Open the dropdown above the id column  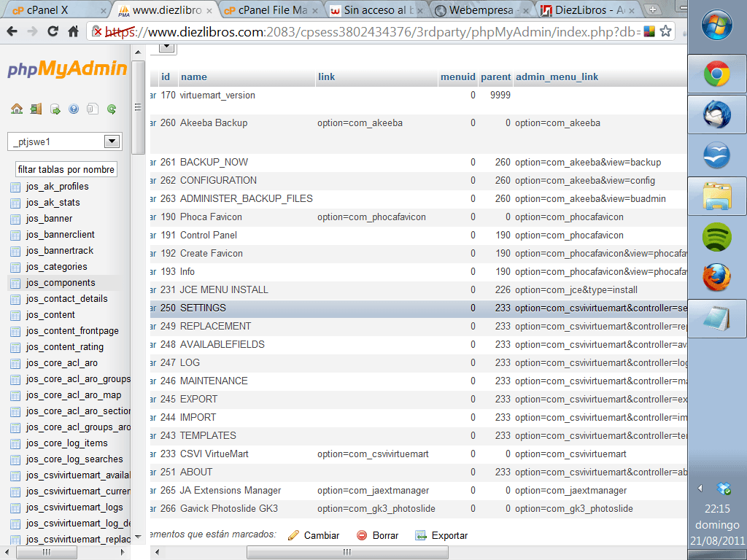pos(167,47)
